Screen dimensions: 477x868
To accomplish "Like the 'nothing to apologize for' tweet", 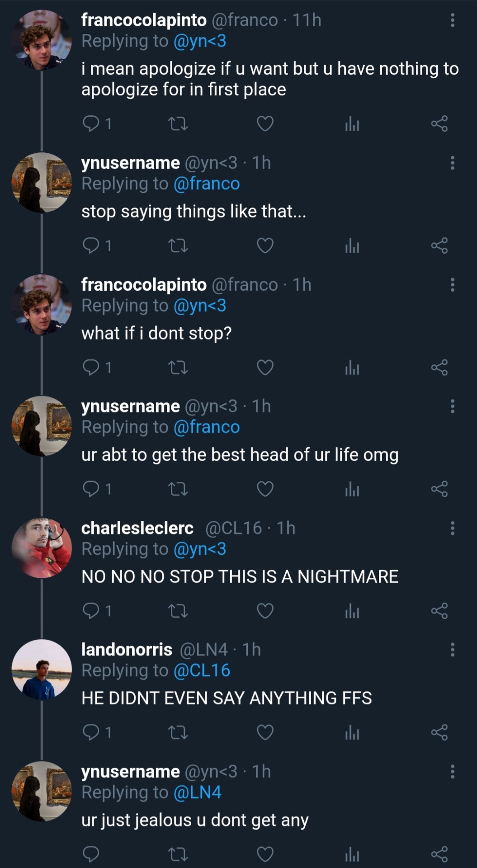I will 265,123.
